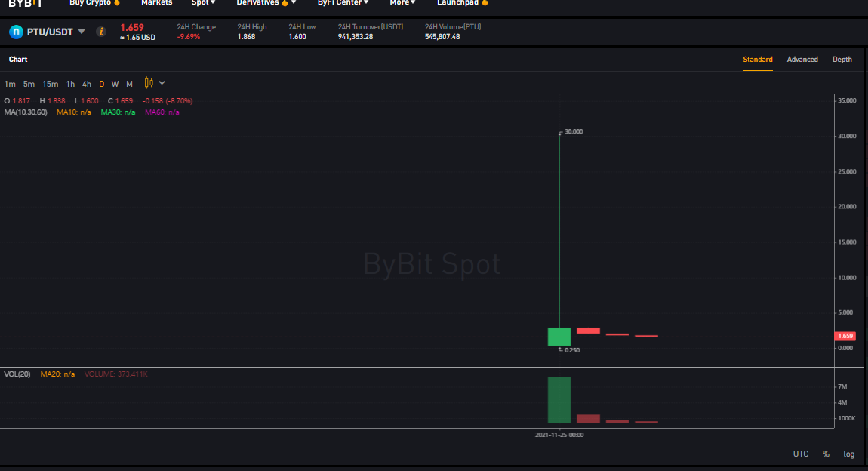The height and width of the screenshot is (471, 868).
Task: Click the VOLUME: 373.411K readout
Action: pyautogui.click(x=115, y=374)
